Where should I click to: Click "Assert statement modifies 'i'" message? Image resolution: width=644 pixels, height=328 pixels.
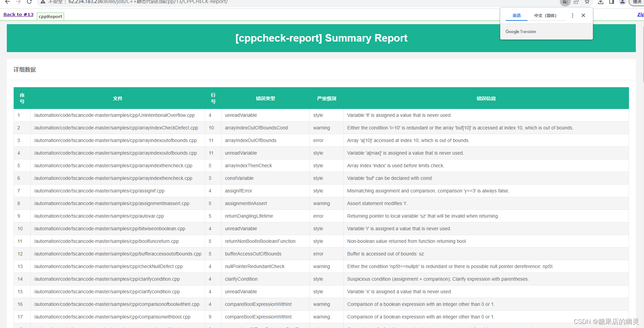point(377,203)
